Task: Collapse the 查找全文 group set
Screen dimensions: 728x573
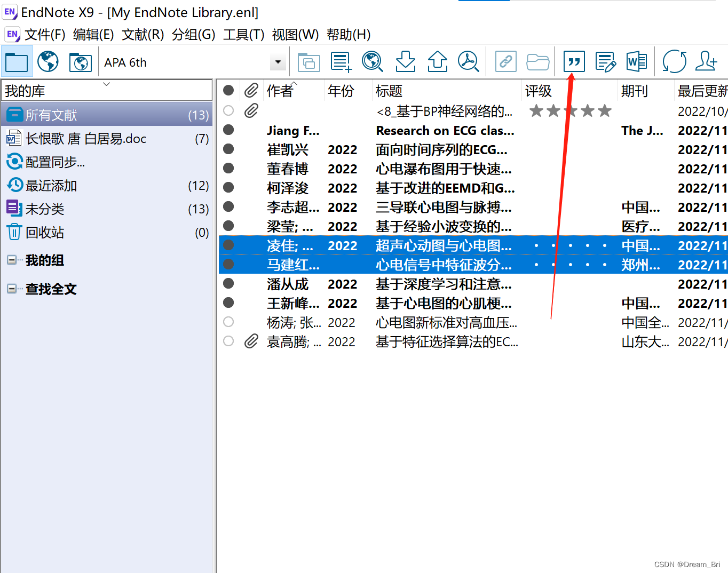Action: [x=11, y=289]
